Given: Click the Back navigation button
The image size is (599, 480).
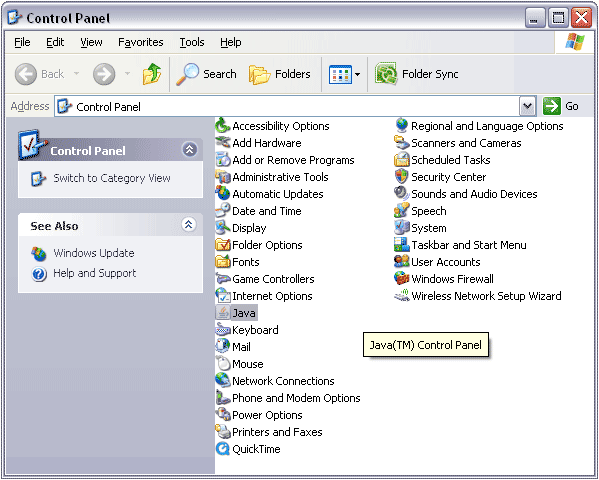Looking at the screenshot, I should coord(40,74).
